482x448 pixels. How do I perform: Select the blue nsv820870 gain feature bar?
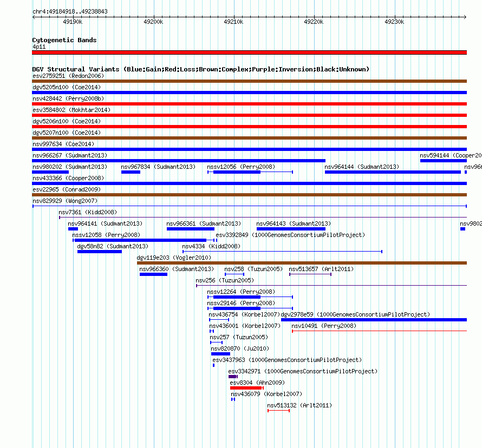pyautogui.click(x=220, y=354)
